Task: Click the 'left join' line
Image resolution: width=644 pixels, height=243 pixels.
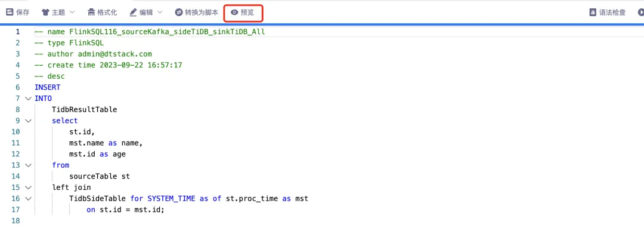Action: pyautogui.click(x=72, y=187)
